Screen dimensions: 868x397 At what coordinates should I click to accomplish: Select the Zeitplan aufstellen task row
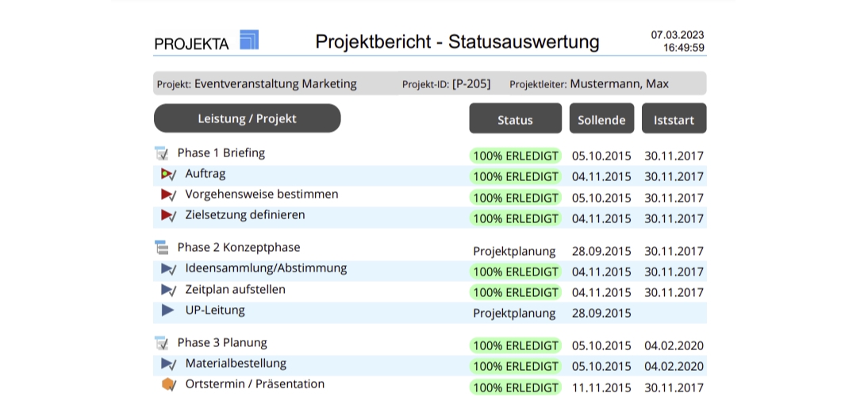pyautogui.click(x=236, y=290)
